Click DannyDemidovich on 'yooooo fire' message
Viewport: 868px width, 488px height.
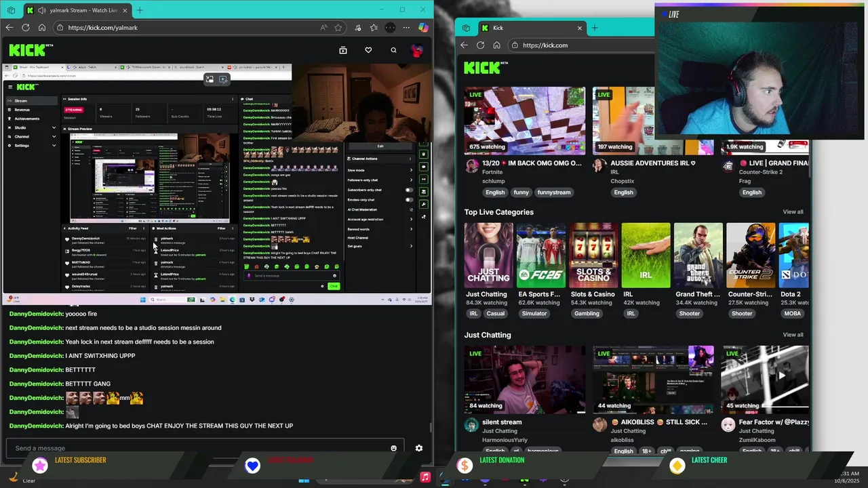(x=36, y=314)
